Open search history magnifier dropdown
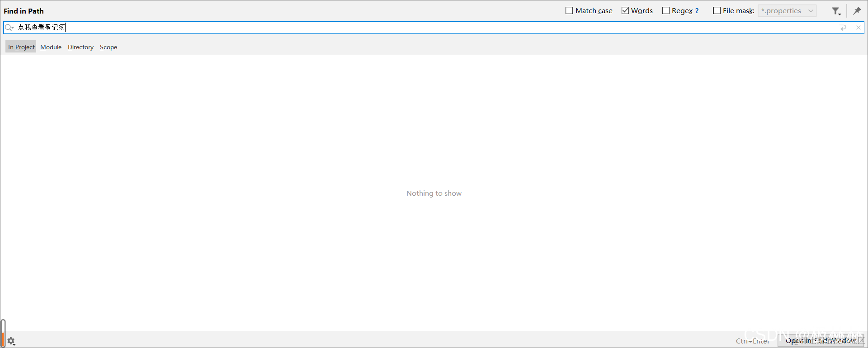Screen dimensions: 868x348 point(9,28)
